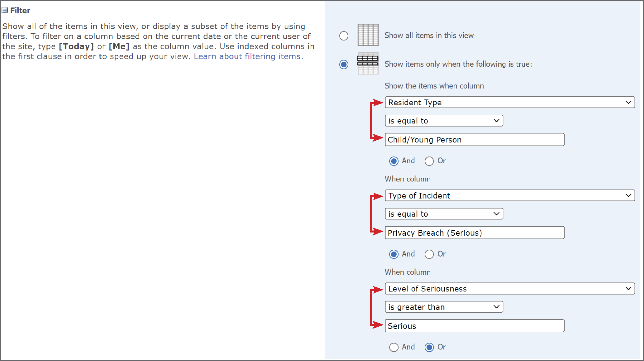Viewport: 644px width, 361px height.
Task: Select Or radio below Child/Young Person
Action: (429, 161)
